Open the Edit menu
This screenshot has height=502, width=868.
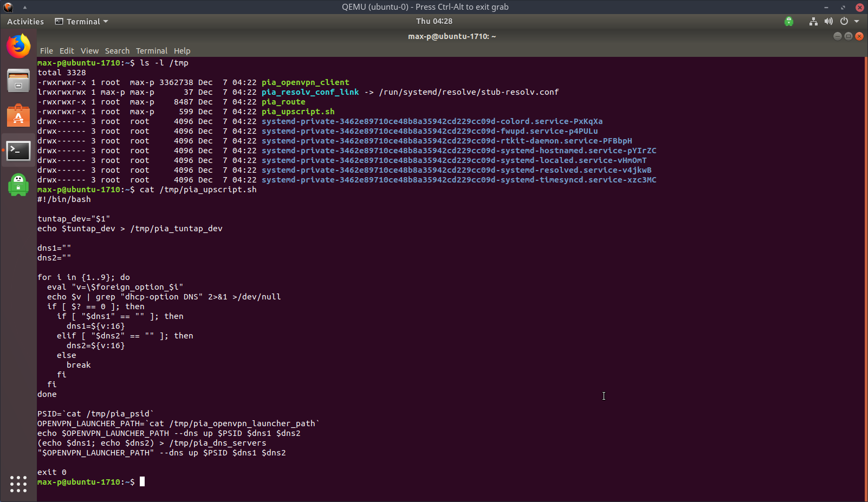coord(67,51)
